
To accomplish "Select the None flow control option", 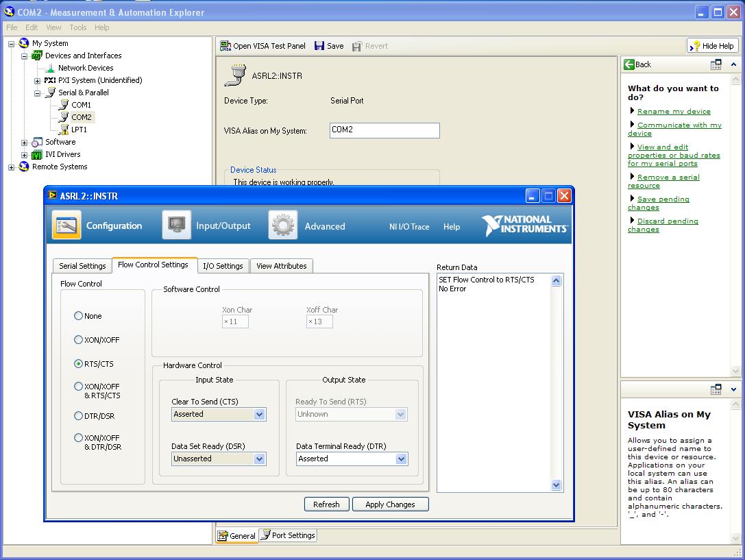I will pos(78,316).
